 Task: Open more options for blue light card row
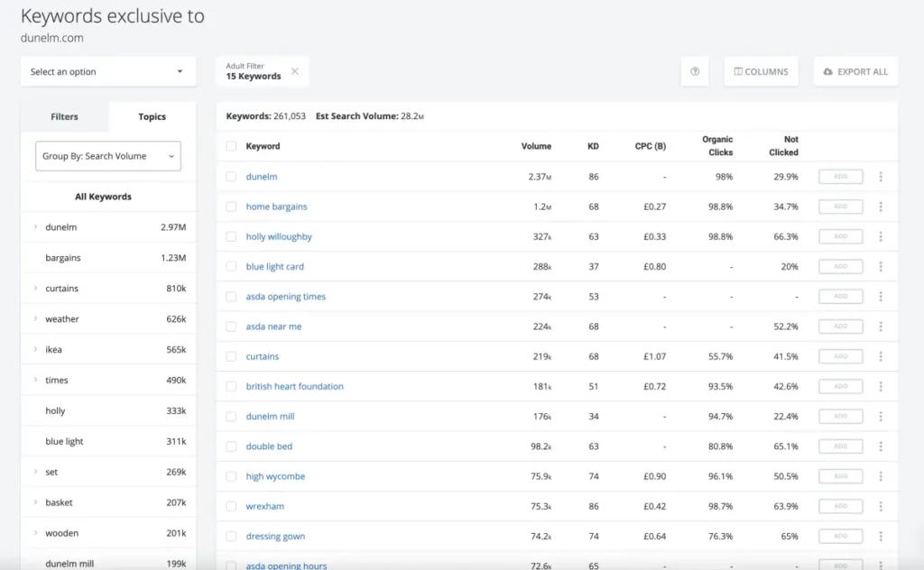[881, 267]
